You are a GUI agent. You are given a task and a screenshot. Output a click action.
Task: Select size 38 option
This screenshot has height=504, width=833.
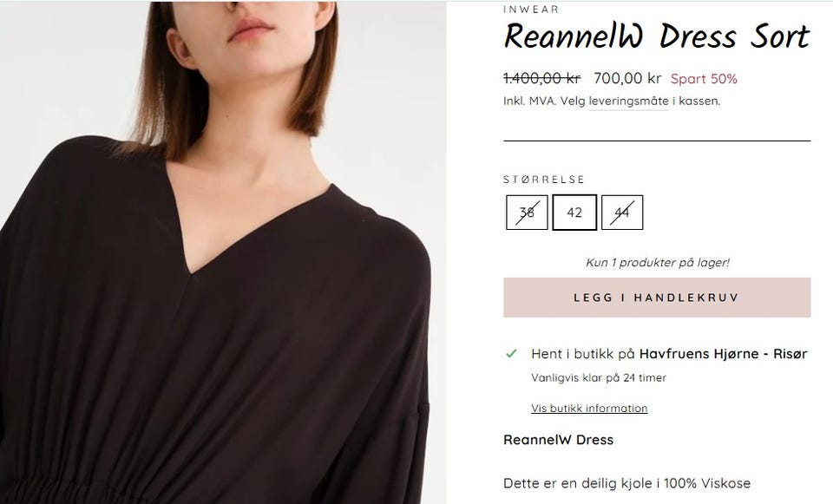coord(527,213)
